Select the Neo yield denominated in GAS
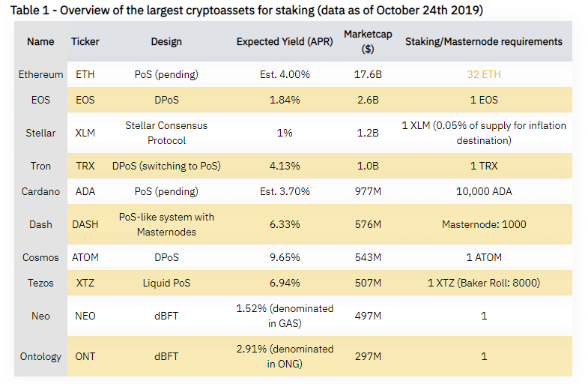 pos(285,316)
